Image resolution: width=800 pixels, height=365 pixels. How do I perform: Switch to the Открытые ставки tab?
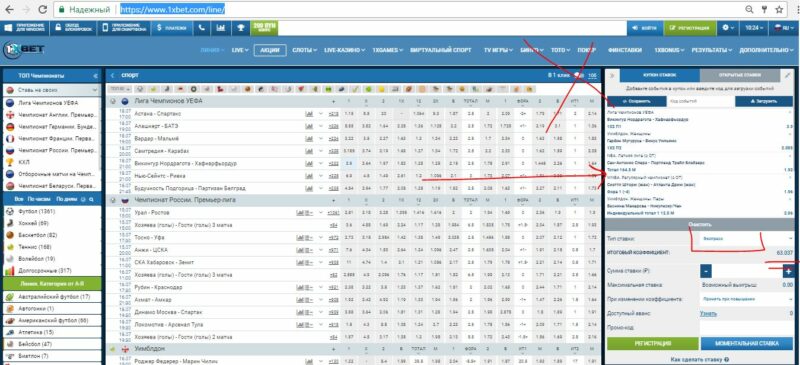tap(740, 75)
